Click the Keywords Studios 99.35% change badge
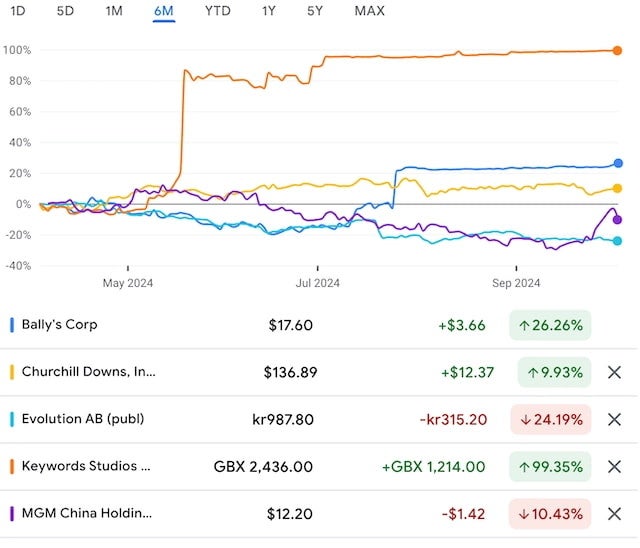 click(550, 466)
